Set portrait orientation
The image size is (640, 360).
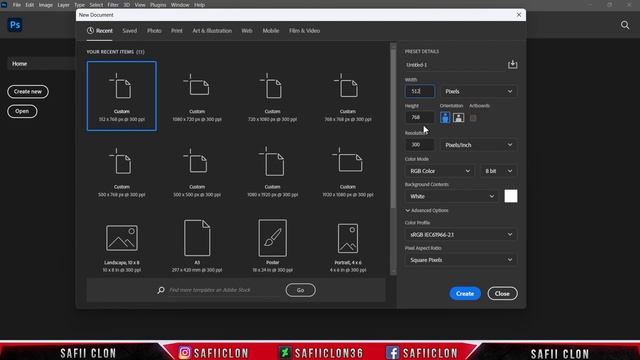click(x=445, y=118)
